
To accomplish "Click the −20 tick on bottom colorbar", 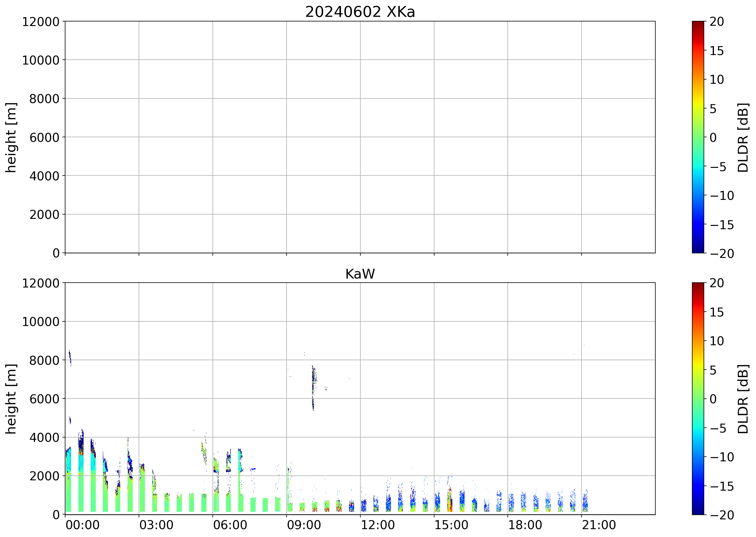I will [722, 515].
